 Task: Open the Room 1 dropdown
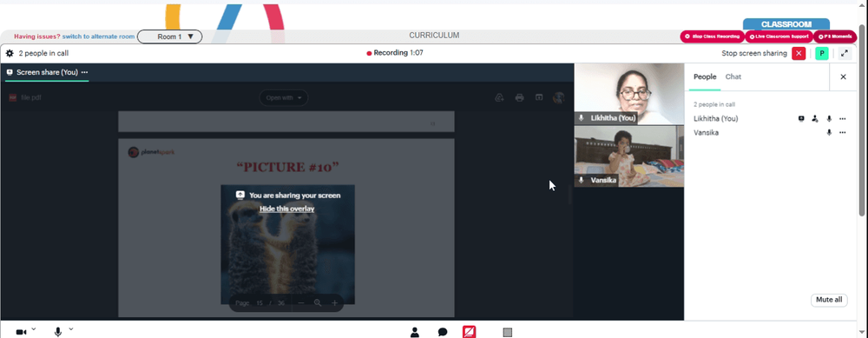169,36
